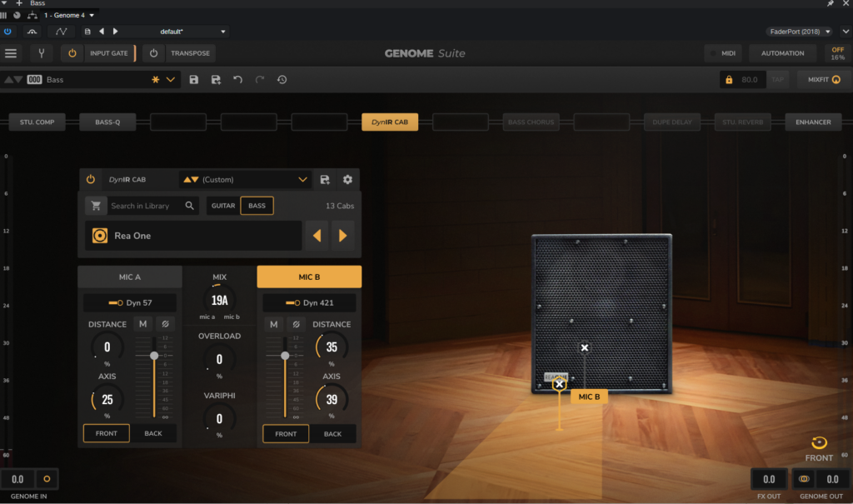
Task: Open the tuner fork icon
Action: coord(42,53)
